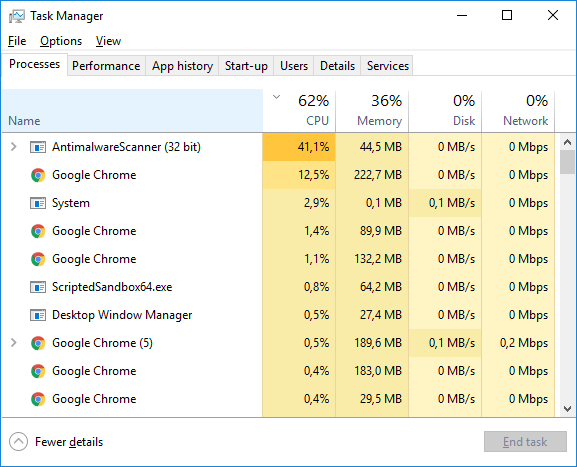Open the Options menu
This screenshot has width=577, height=467.
tap(61, 41)
